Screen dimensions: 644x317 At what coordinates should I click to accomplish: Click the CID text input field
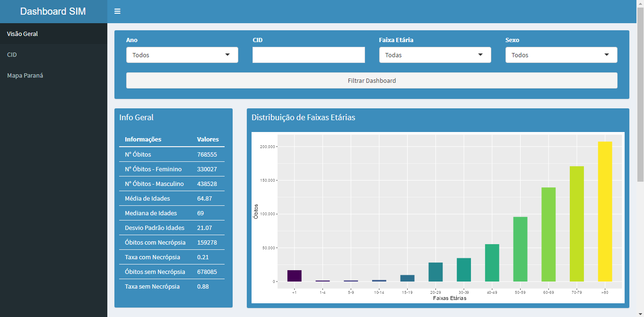pyautogui.click(x=308, y=55)
